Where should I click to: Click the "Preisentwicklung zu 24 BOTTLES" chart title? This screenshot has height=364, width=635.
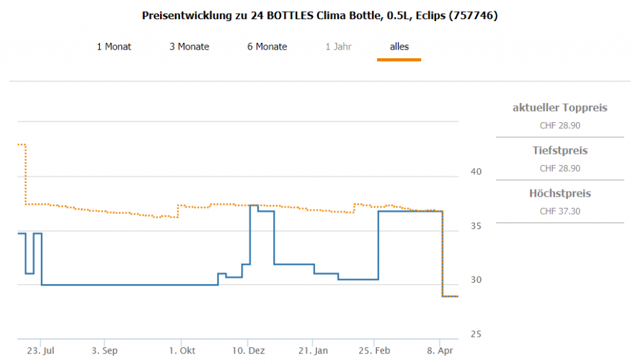[x=320, y=16]
